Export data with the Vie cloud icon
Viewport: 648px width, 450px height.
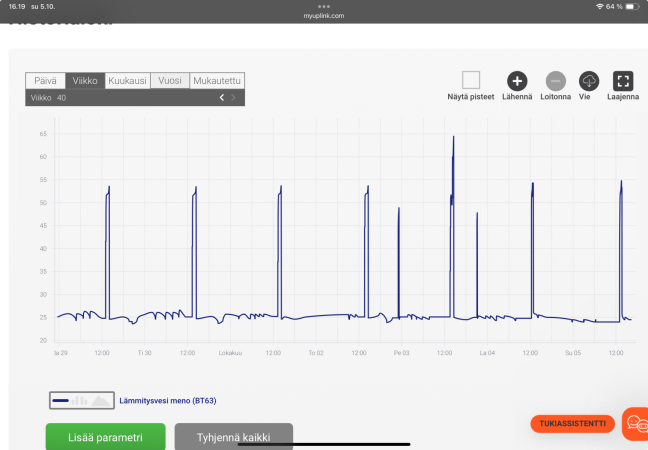[x=589, y=81]
